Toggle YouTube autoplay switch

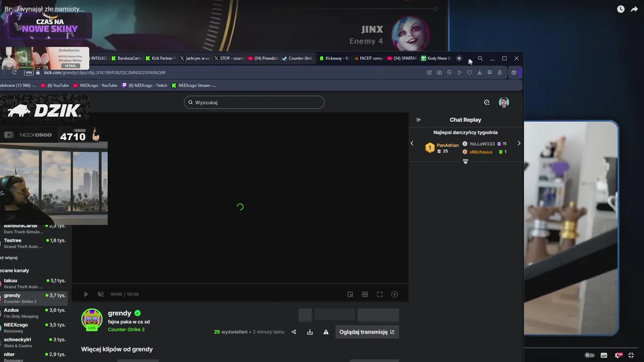click(x=590, y=355)
